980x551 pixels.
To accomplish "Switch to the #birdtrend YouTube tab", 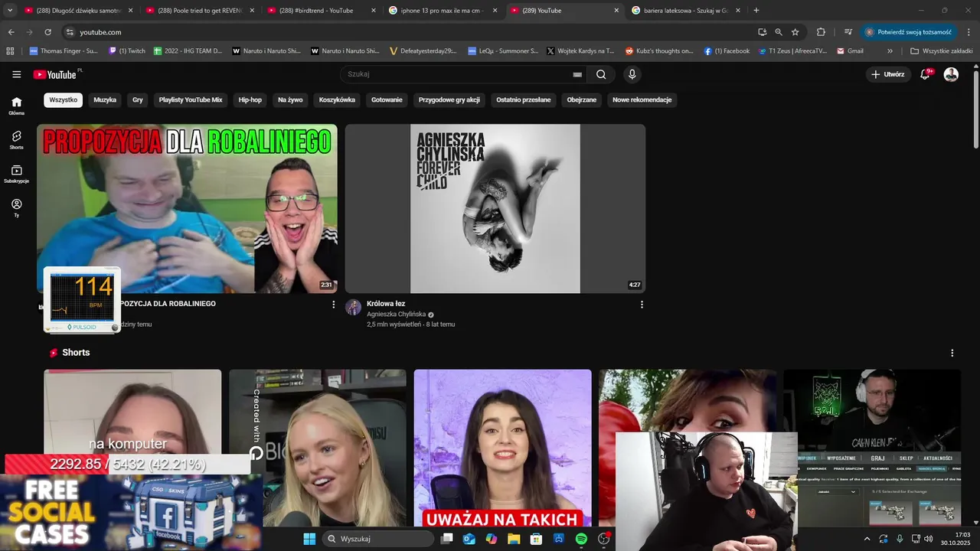I will point(320,11).
